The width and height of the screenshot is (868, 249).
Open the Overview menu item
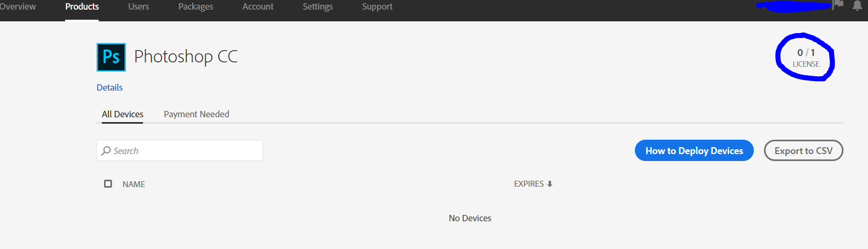coord(18,6)
